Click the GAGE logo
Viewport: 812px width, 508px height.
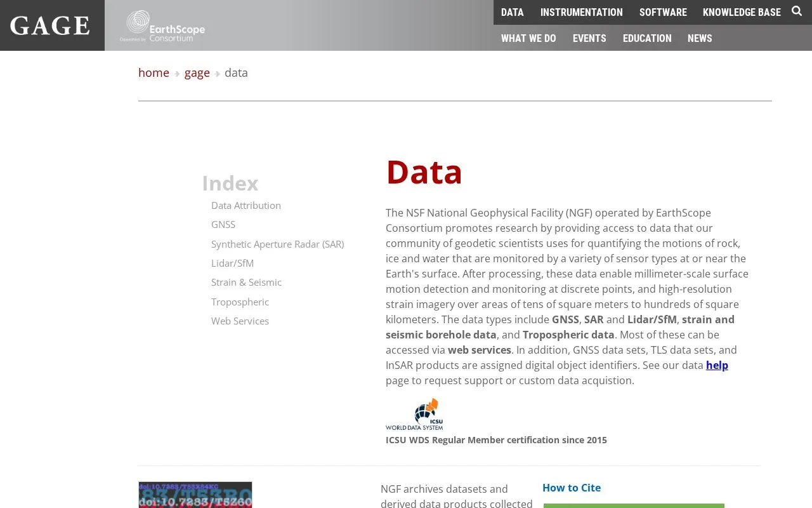pyautogui.click(x=50, y=25)
